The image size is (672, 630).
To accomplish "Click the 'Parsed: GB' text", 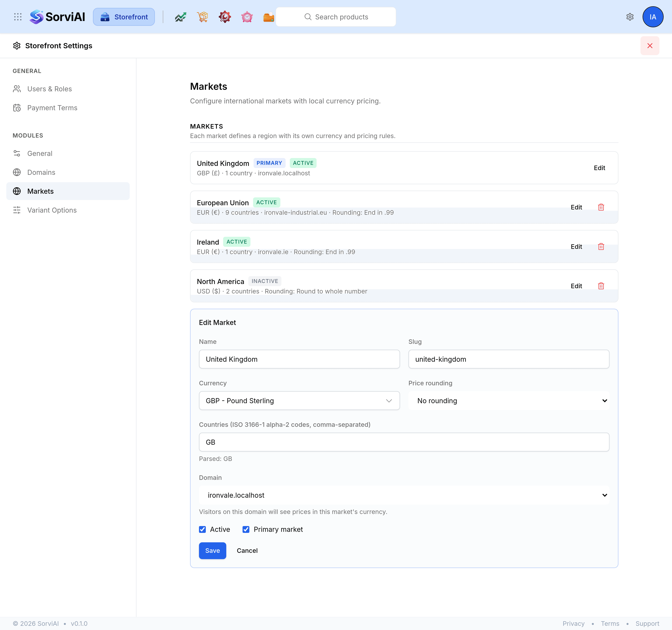I will pyautogui.click(x=215, y=459).
